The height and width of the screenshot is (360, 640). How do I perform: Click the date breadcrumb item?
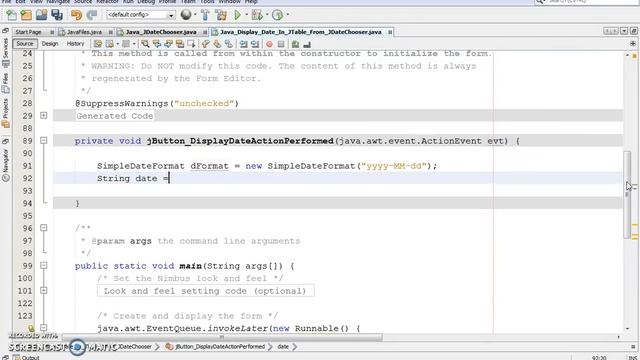pyautogui.click(x=283, y=347)
